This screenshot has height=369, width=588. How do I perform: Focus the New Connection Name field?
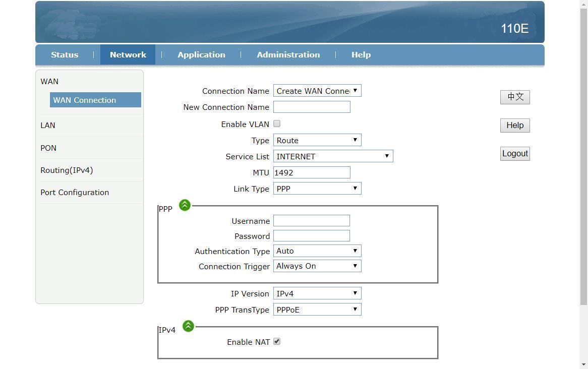pos(312,107)
